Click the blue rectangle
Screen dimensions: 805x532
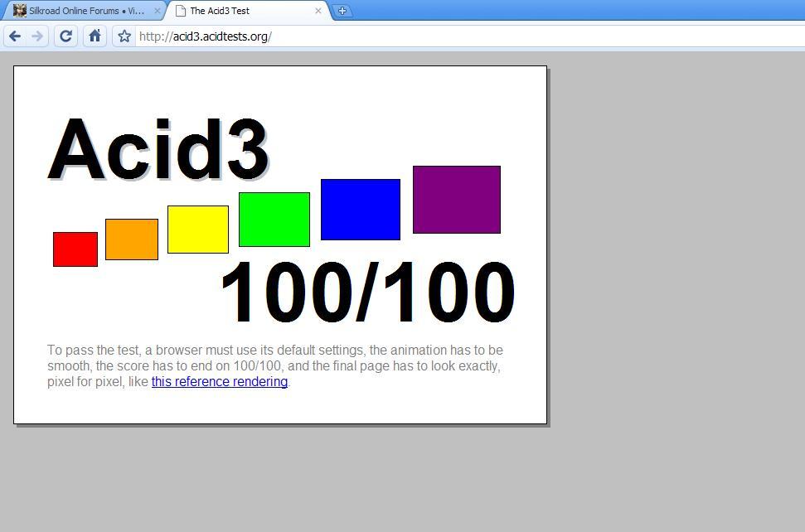(360, 209)
